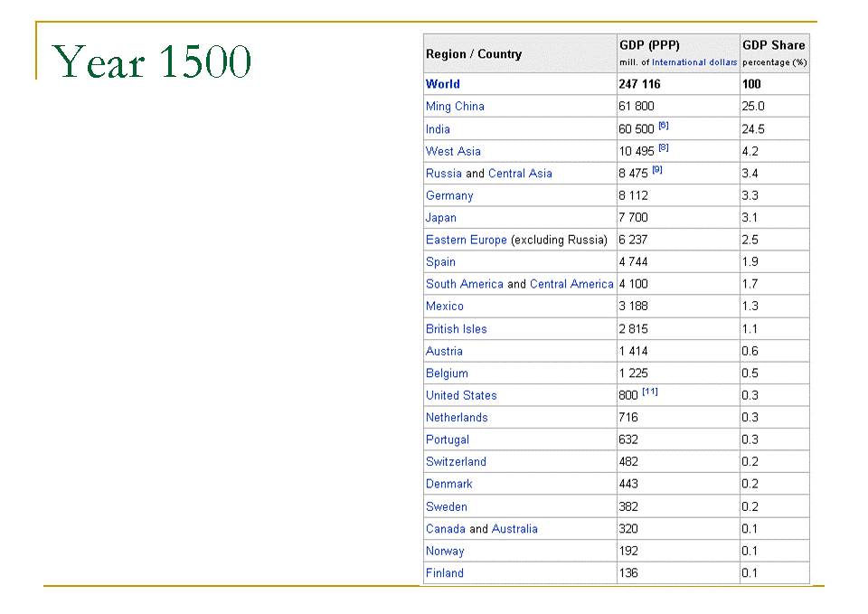
Task: Select the Australia link
Action: point(514,529)
